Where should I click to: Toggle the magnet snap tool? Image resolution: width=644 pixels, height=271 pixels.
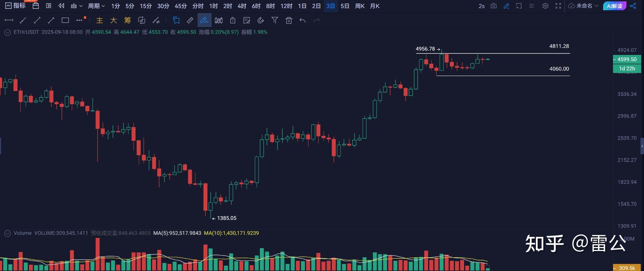tap(261, 20)
